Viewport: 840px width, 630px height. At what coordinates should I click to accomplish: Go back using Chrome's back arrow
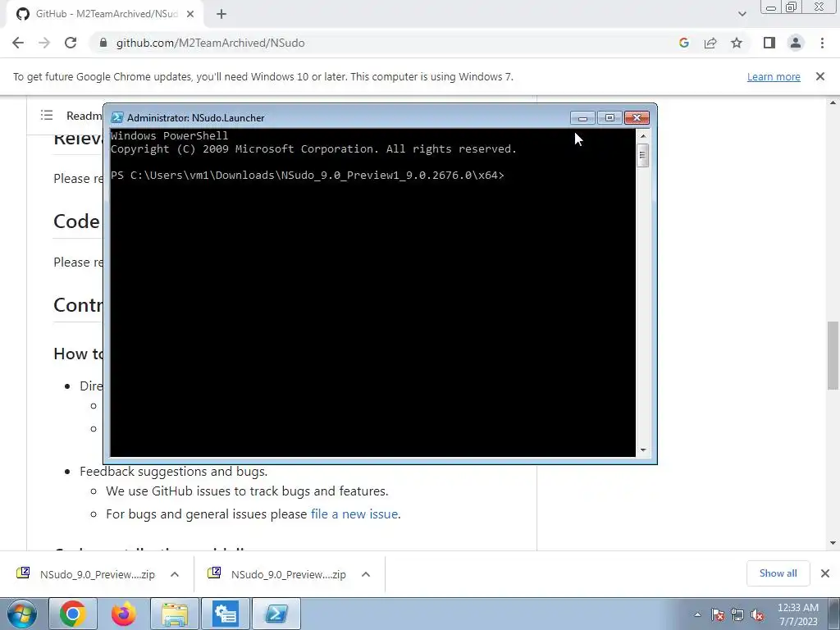pos(18,43)
